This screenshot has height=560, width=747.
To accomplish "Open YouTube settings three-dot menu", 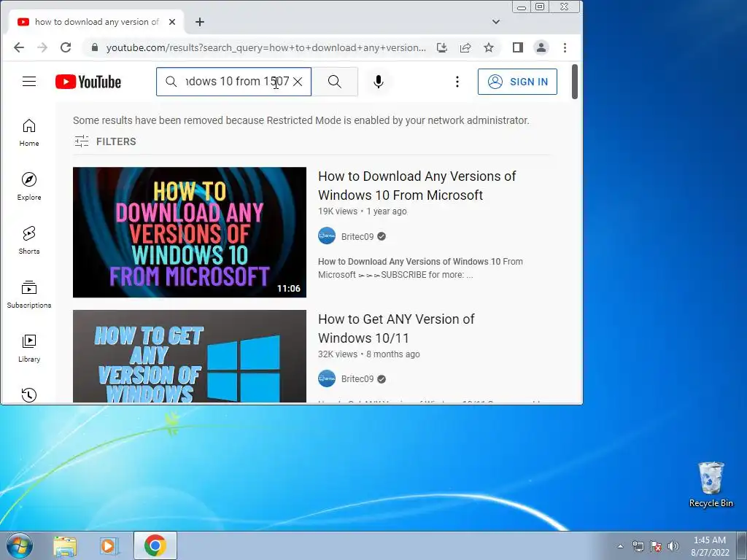I will click(x=457, y=82).
